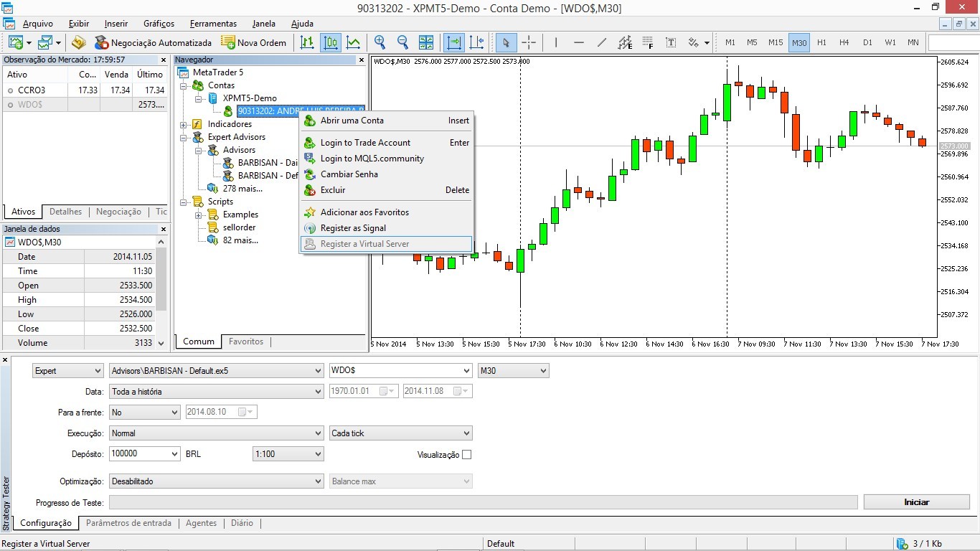Click Nova Ordem toolbar button
The width and height of the screenshot is (980, 551).
point(254,42)
